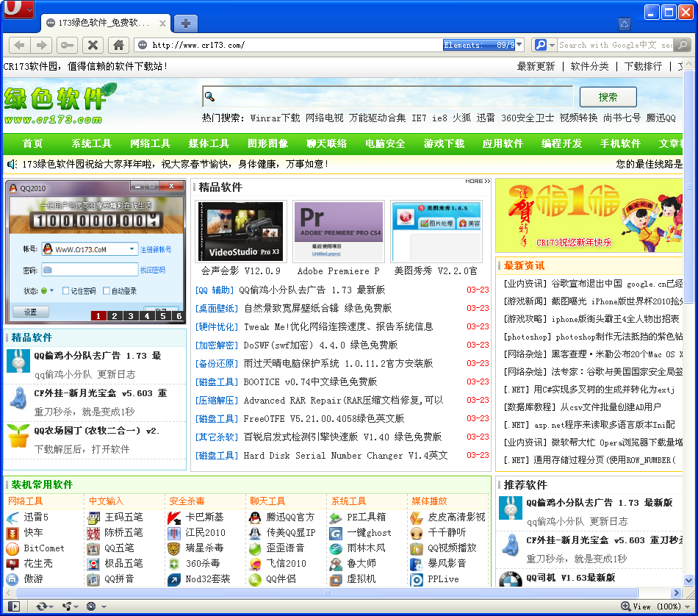Click the Opera Turbo icon
Screen dimensions: 698x616
pyautogui.click(x=91, y=606)
